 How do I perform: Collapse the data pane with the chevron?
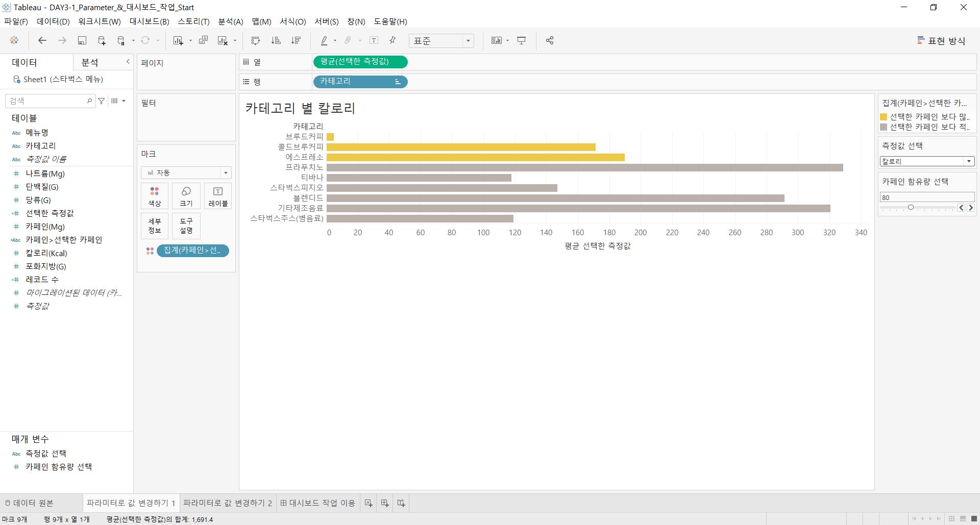click(x=128, y=62)
